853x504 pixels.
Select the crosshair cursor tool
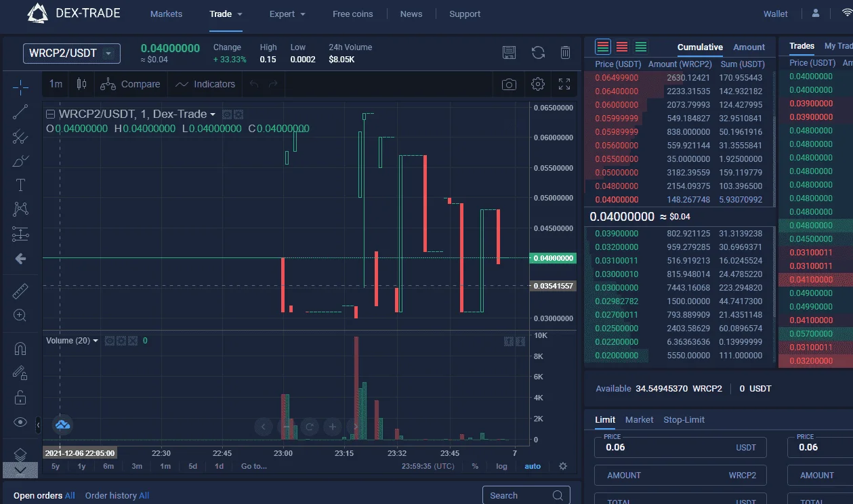20,87
